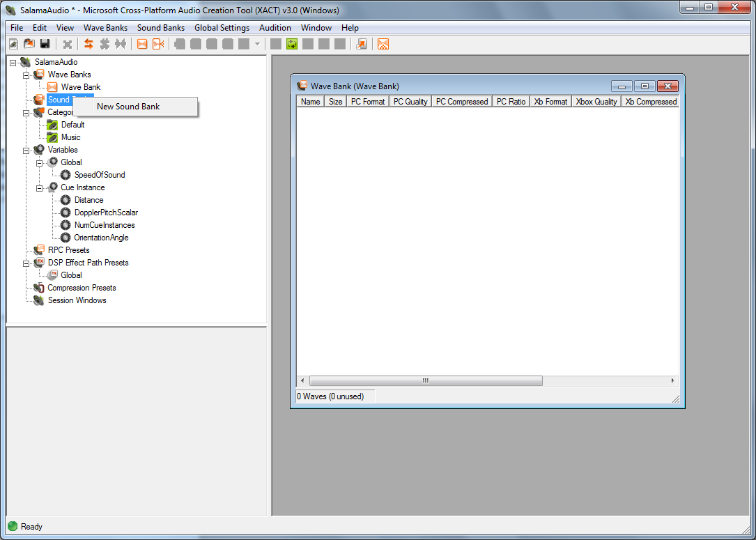Click the Distance variable knob icon
The width and height of the screenshot is (756, 540).
pyautogui.click(x=65, y=200)
